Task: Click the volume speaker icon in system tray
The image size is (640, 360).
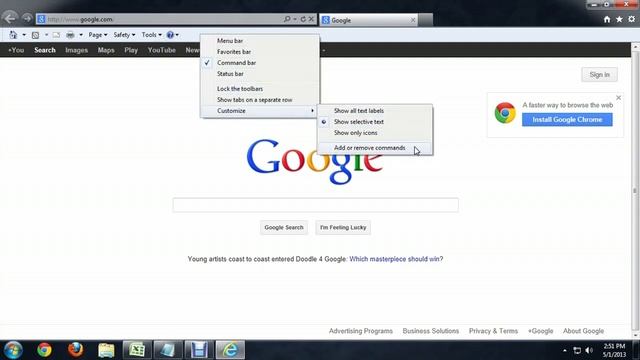Action: [x=589, y=351]
